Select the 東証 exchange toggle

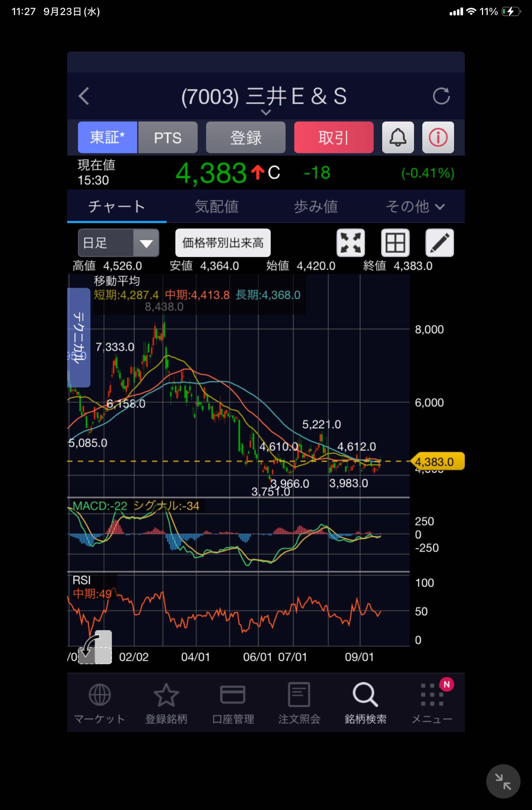[x=108, y=137]
